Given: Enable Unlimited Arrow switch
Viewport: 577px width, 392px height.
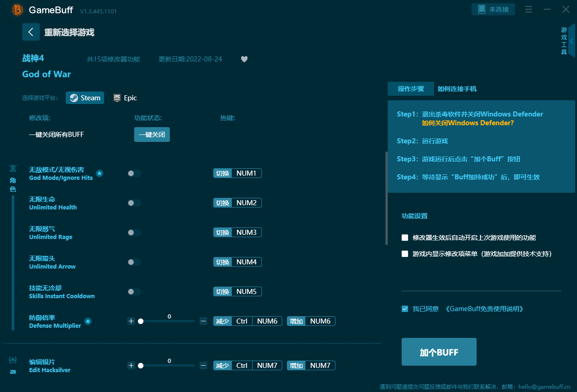Looking at the screenshot, I should coord(134,262).
